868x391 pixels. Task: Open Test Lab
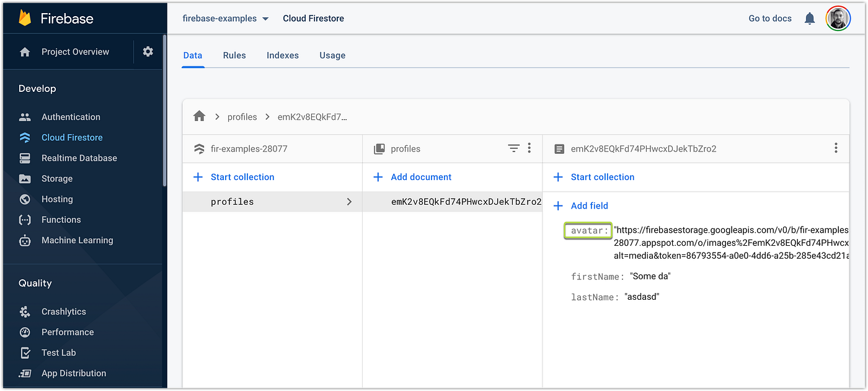(58, 352)
